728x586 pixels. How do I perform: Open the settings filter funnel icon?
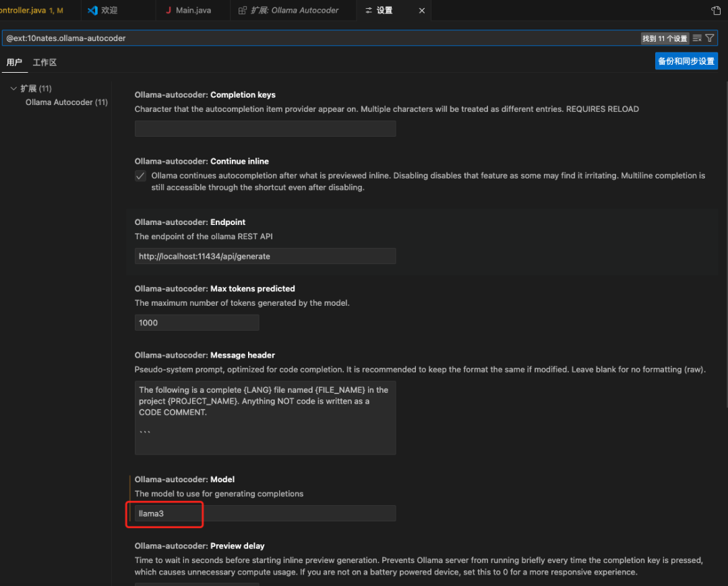click(710, 38)
